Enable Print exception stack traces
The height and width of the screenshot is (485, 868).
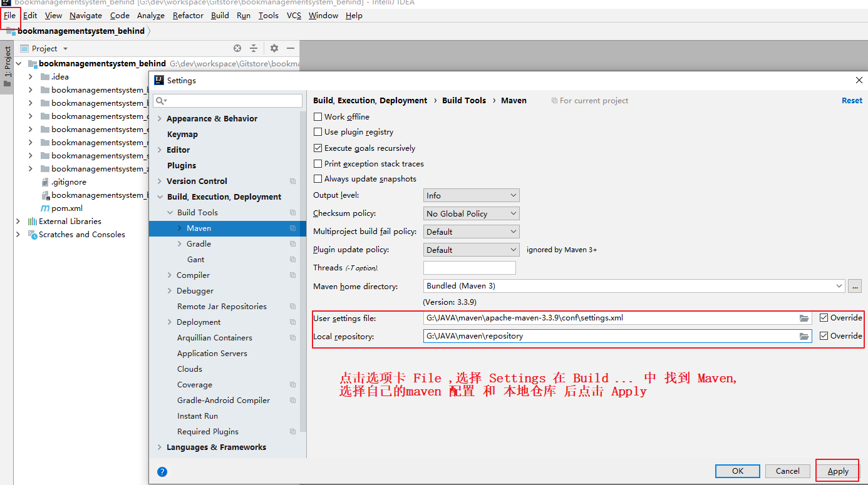[318, 164]
